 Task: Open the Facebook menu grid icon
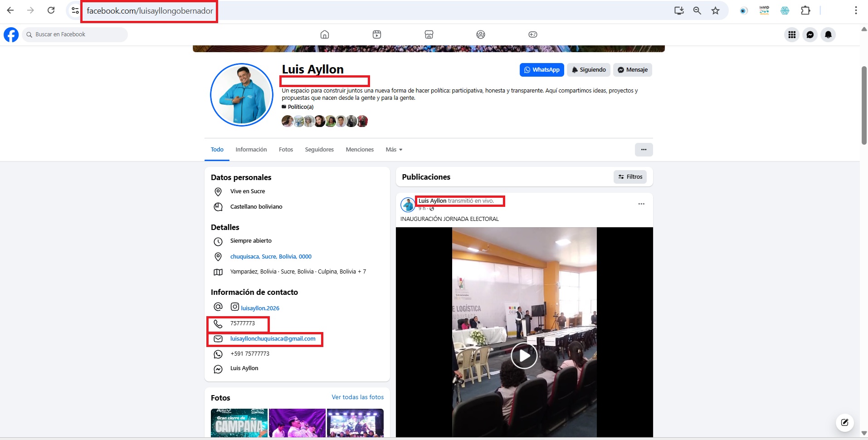tap(792, 34)
